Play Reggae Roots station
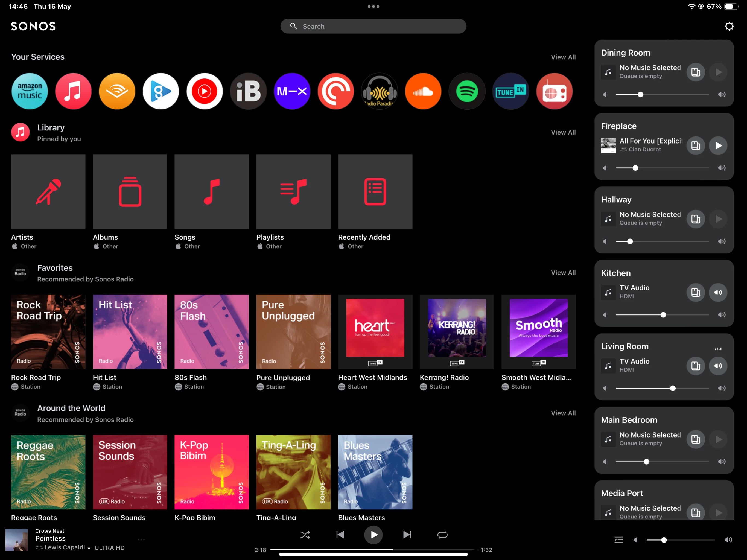This screenshot has width=747, height=560. tap(48, 472)
